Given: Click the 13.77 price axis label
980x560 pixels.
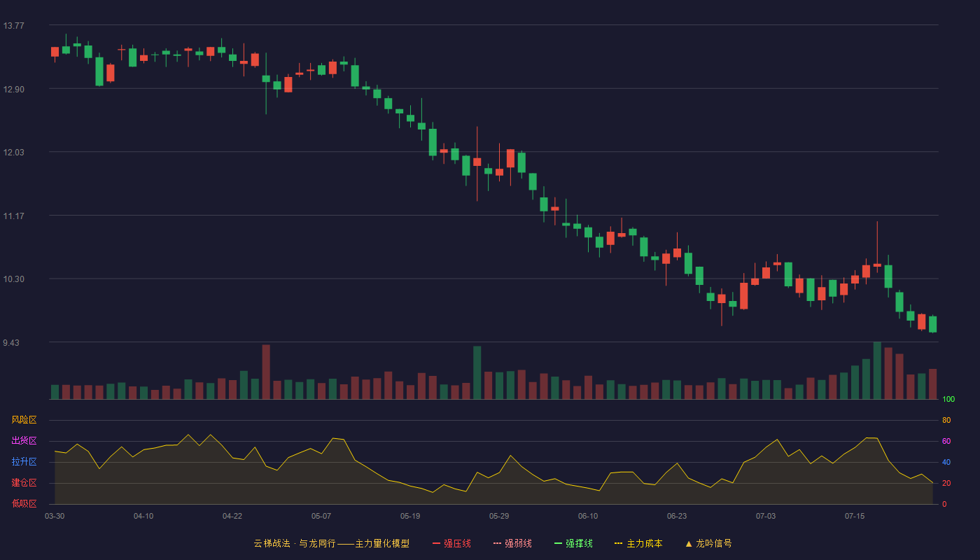Looking at the screenshot, I should click(13, 26).
